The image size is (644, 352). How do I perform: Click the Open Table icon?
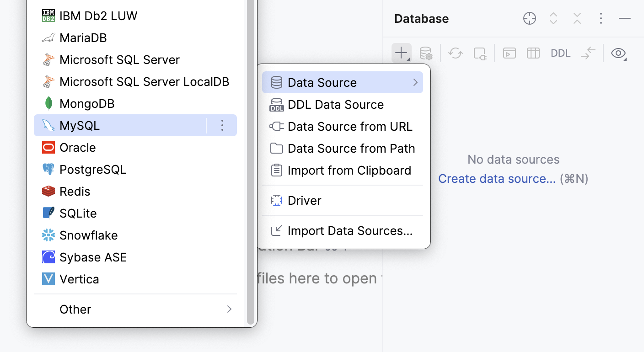tap(533, 53)
